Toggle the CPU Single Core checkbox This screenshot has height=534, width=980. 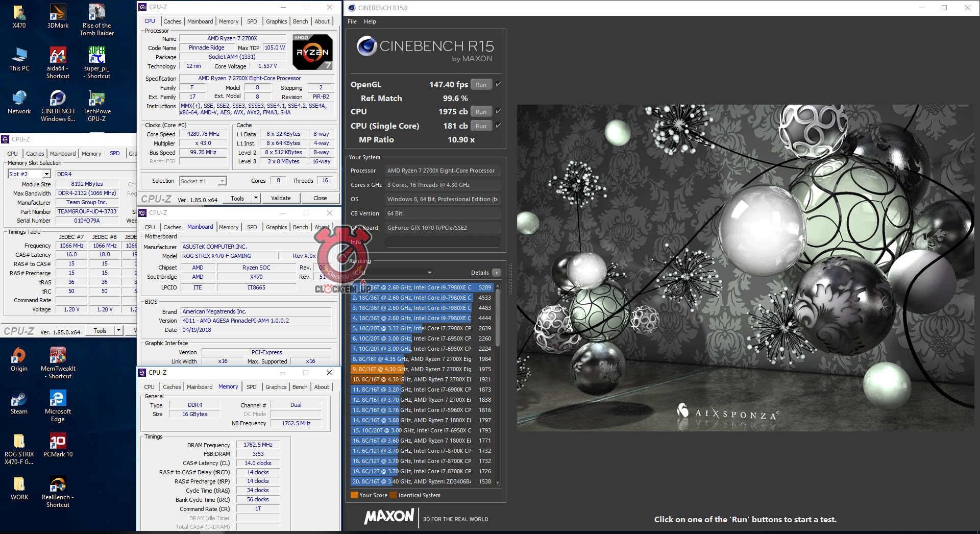tap(499, 126)
